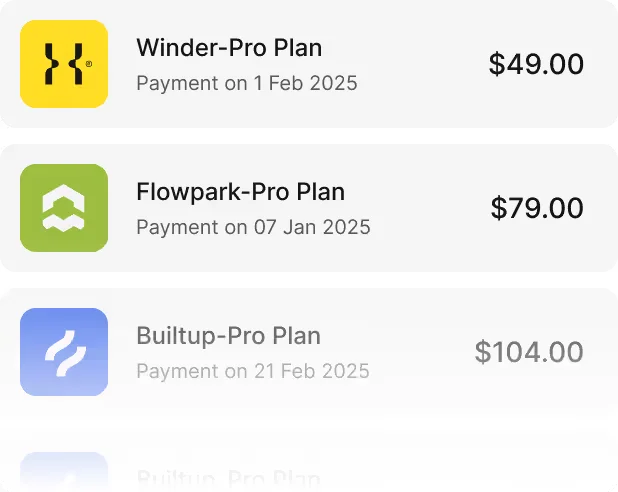Open the Flowpark-Pro Plan title

click(x=240, y=191)
